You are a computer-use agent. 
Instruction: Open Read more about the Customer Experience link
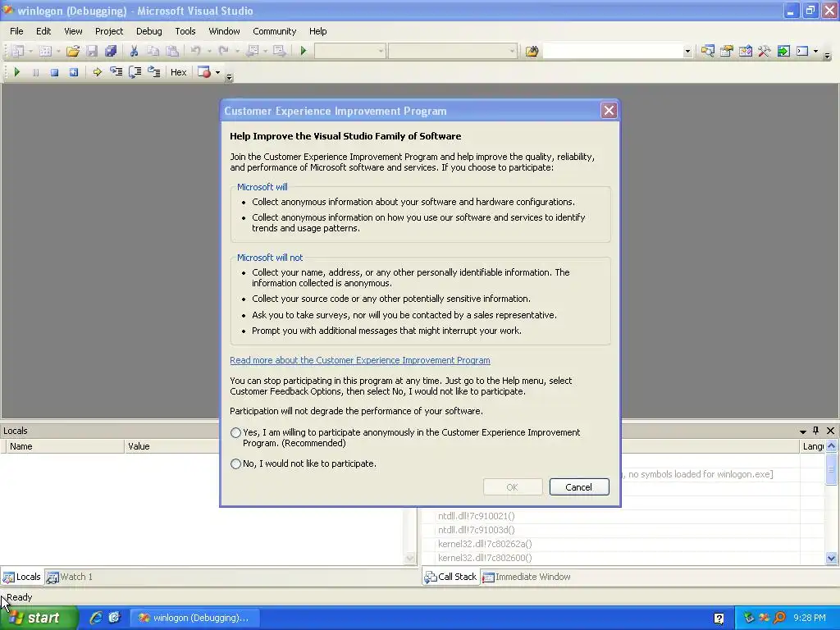(360, 361)
